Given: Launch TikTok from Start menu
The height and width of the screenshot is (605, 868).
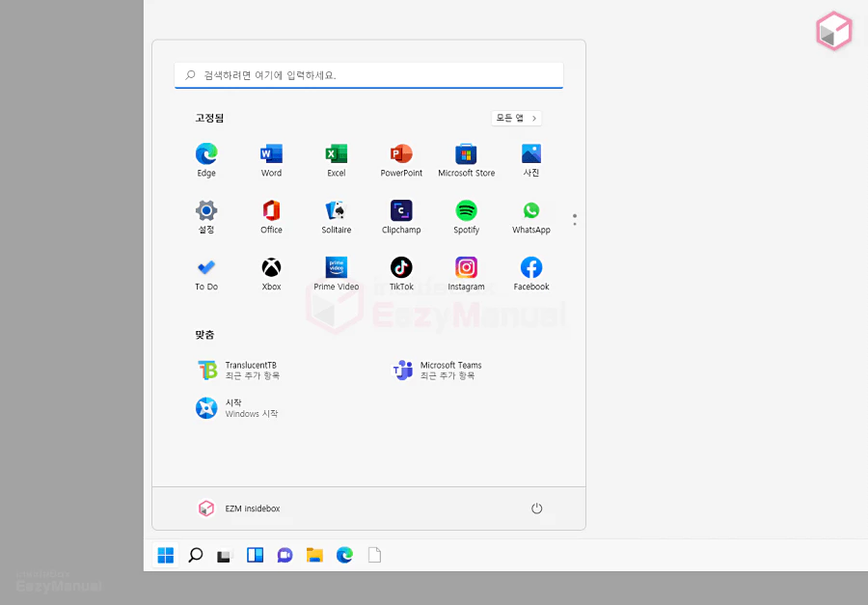Looking at the screenshot, I should coord(401,274).
